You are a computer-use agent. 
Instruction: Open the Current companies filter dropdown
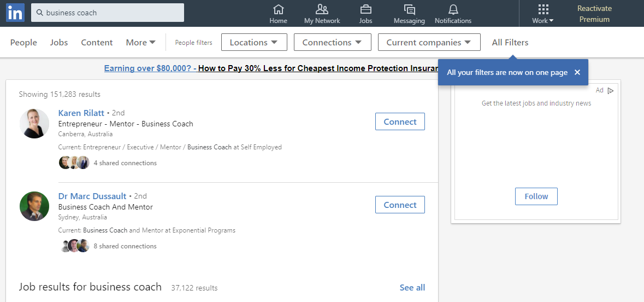tap(429, 42)
